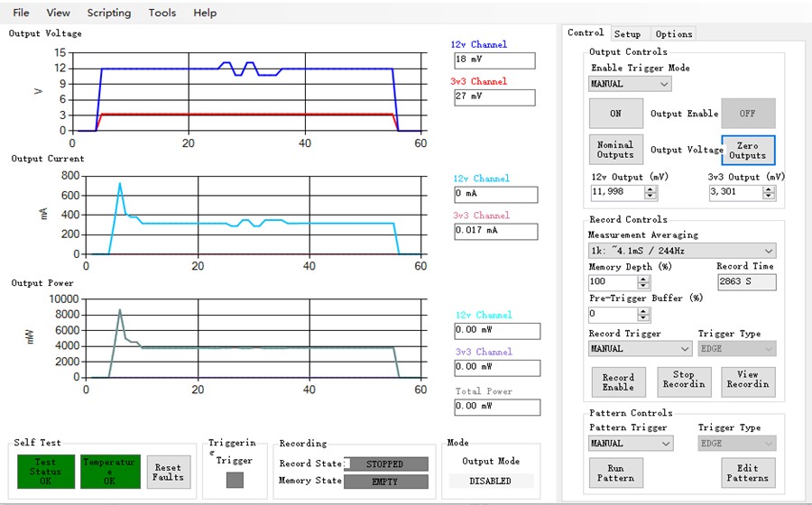The height and width of the screenshot is (505, 812).
Task: Click the Trigger indicator box
Action: (x=234, y=481)
